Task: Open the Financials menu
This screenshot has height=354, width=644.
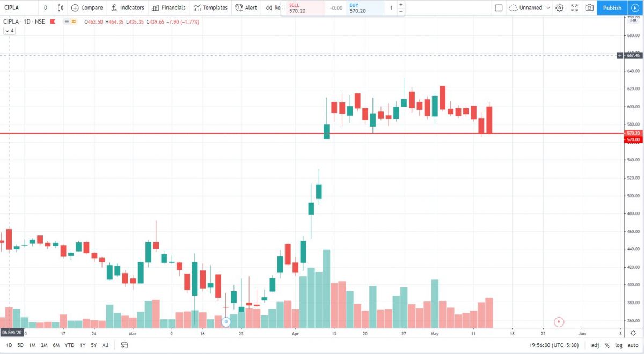Action: pos(169,8)
